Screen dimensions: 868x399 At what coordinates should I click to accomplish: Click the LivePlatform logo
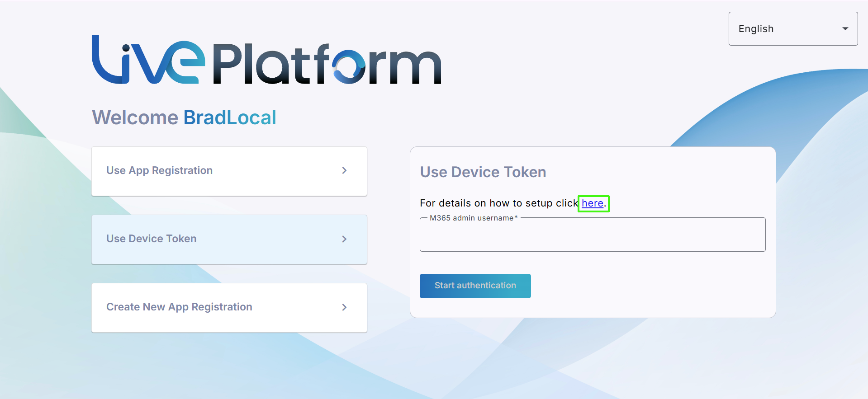pos(266,61)
